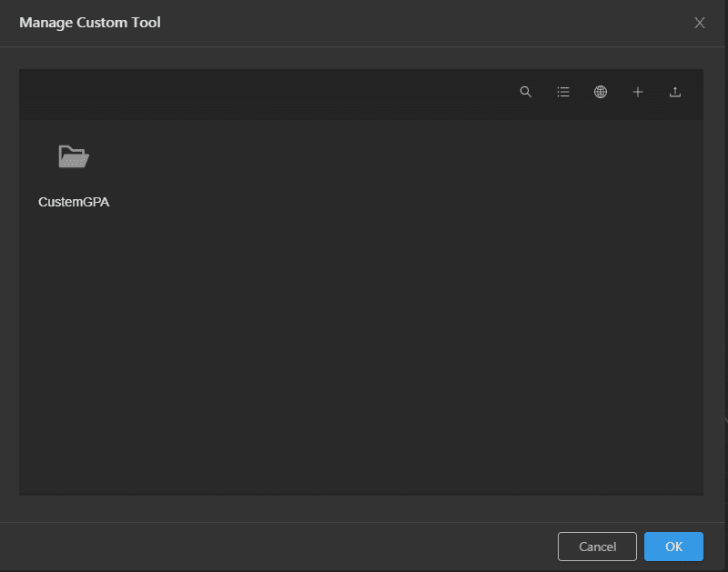Open the search magnifier in the toolbar
The height and width of the screenshot is (572, 728).
pos(526,92)
